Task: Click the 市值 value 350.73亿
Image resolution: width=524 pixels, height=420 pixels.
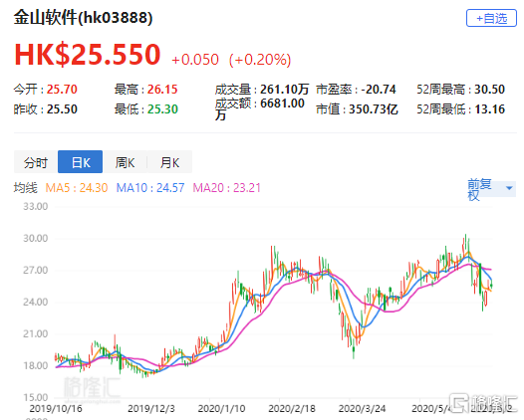Action: click(x=374, y=109)
